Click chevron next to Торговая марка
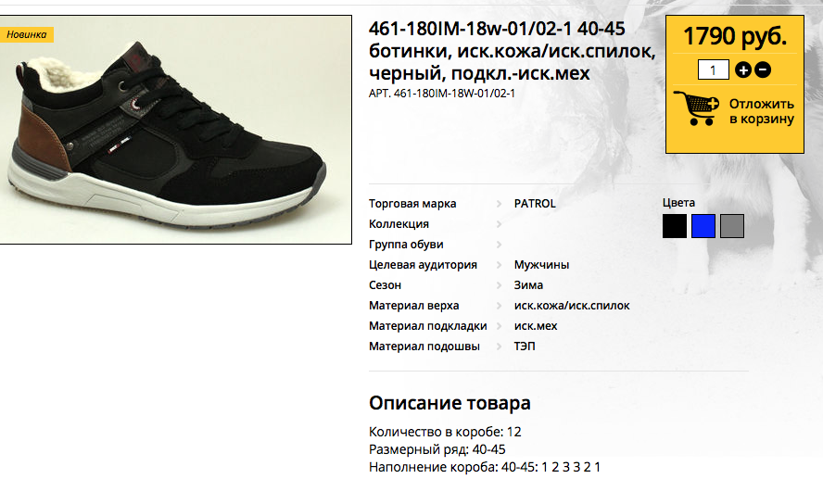This screenshot has width=823, height=504. click(499, 204)
